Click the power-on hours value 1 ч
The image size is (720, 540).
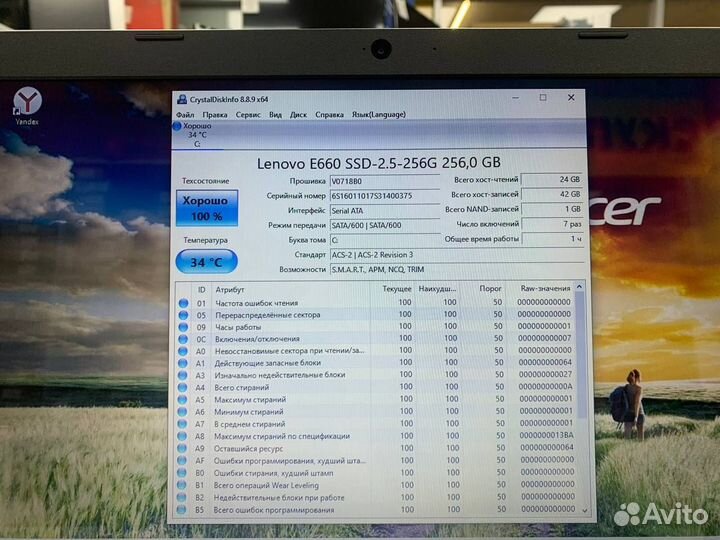coord(552,239)
